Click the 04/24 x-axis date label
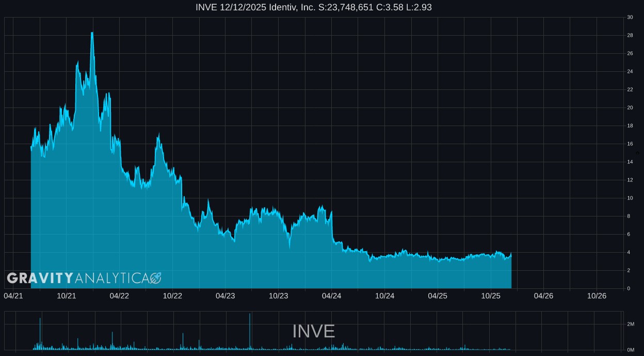The width and height of the screenshot is (644, 356). tap(331, 296)
